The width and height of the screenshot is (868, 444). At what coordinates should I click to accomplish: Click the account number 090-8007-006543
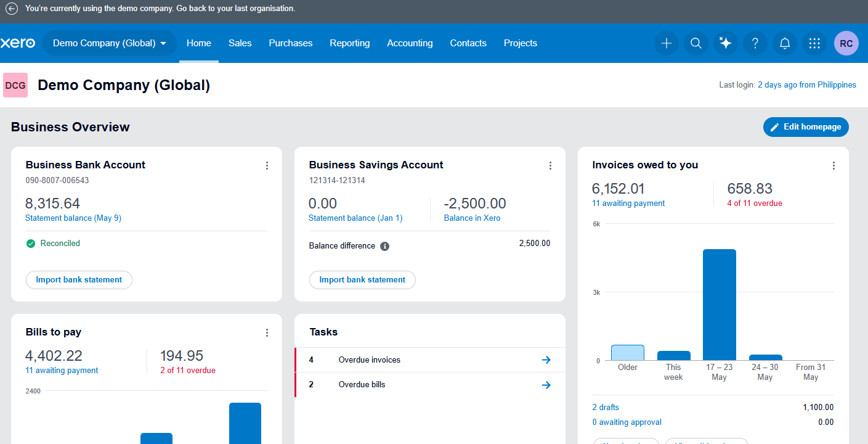(57, 181)
